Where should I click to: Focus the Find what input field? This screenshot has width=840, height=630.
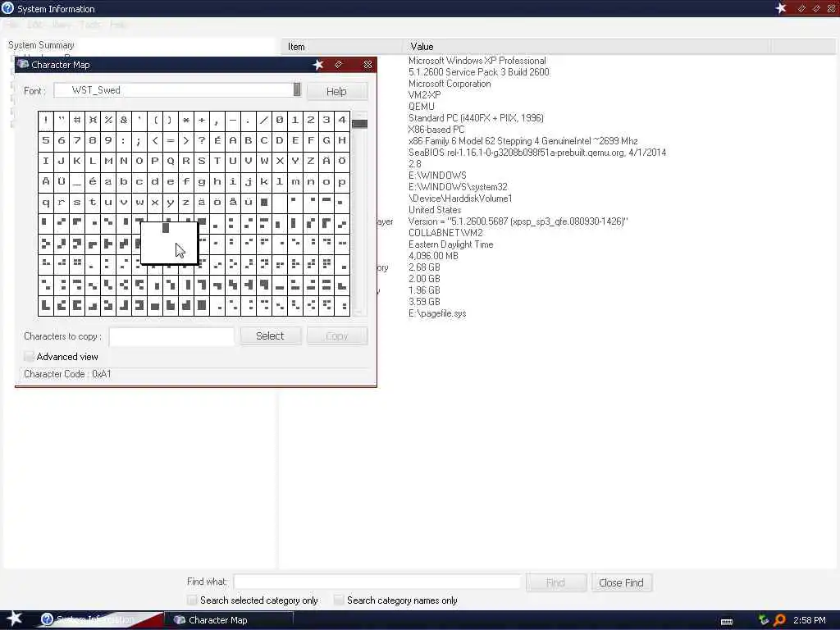pos(377,582)
